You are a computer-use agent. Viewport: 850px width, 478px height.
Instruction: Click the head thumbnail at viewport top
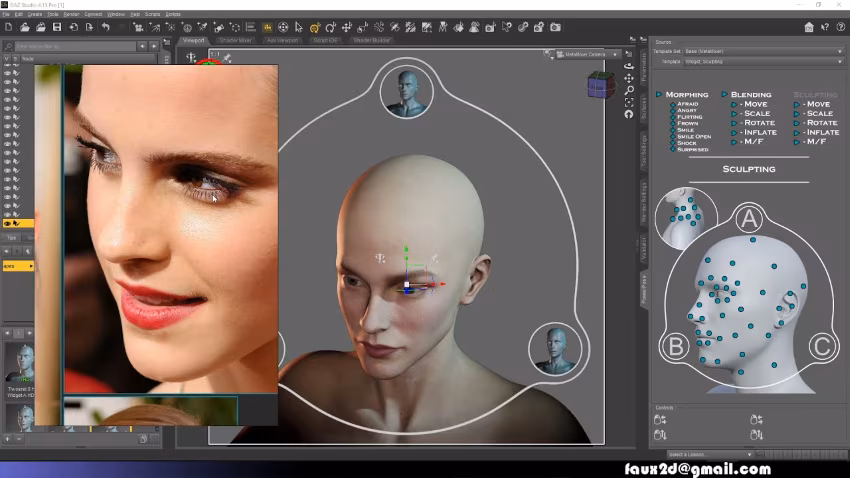tap(407, 92)
